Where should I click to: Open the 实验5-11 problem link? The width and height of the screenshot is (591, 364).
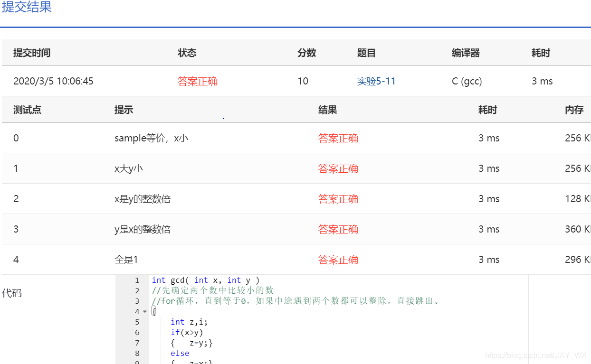(376, 81)
